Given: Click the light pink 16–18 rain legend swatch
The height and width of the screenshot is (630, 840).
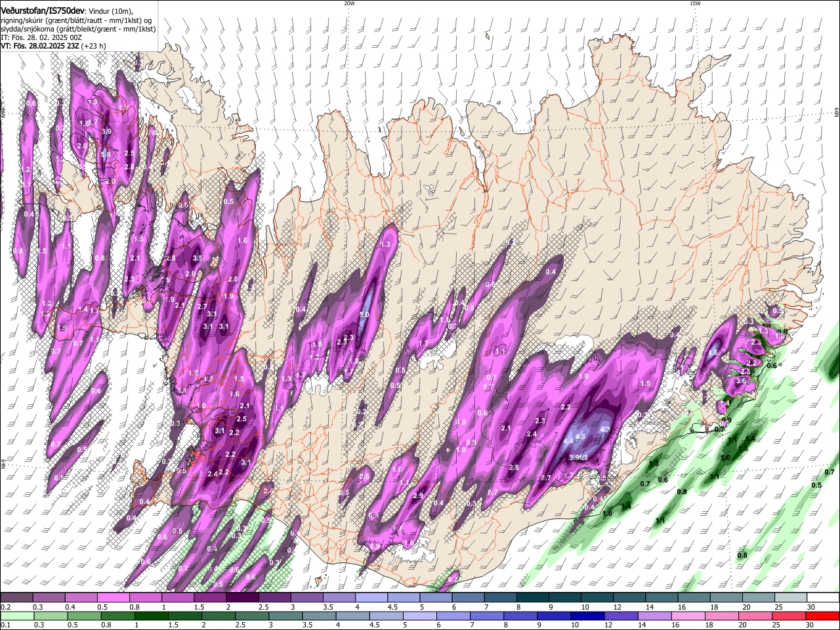Looking at the screenshot, I should tap(687, 616).
